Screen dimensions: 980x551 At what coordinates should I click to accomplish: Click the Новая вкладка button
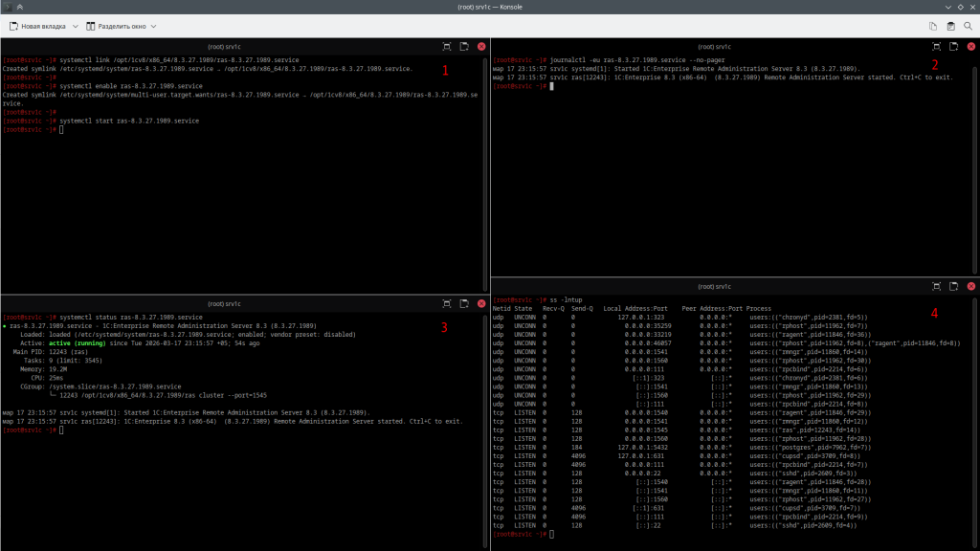(36, 26)
